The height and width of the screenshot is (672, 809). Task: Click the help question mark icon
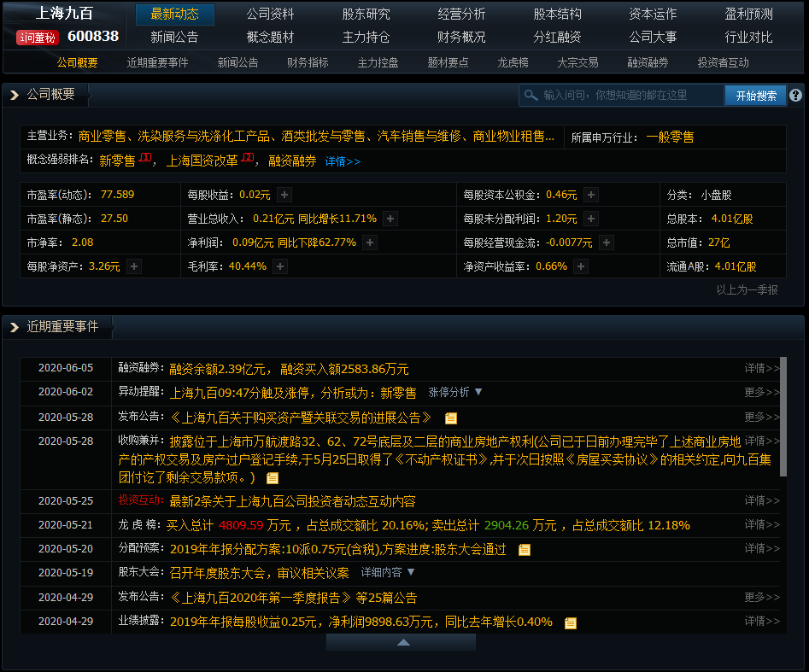pyautogui.click(x=795, y=96)
